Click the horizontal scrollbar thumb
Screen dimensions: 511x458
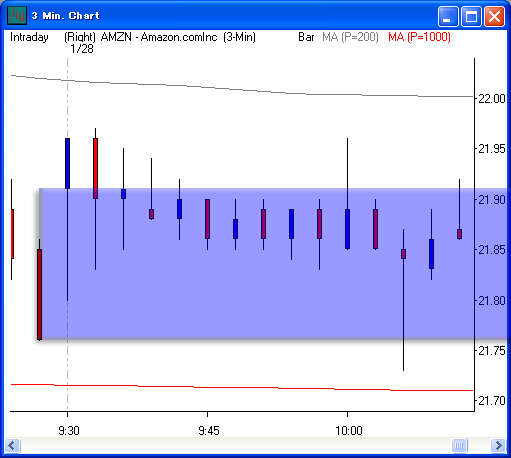click(x=459, y=445)
